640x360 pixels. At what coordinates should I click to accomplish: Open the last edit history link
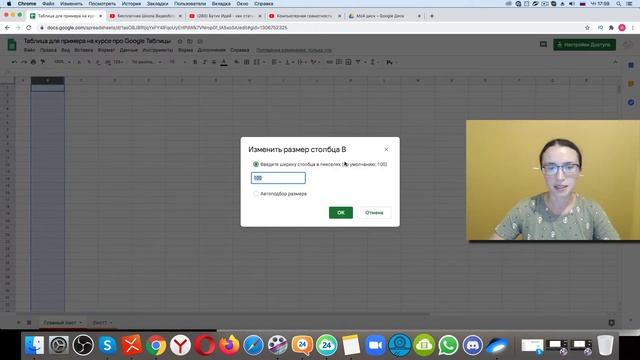pos(293,50)
